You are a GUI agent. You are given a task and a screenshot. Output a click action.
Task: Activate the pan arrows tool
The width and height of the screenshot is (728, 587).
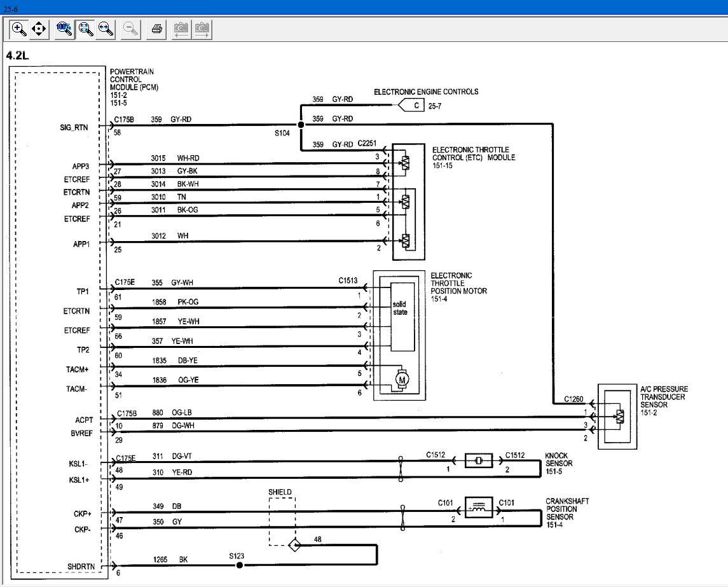39,29
